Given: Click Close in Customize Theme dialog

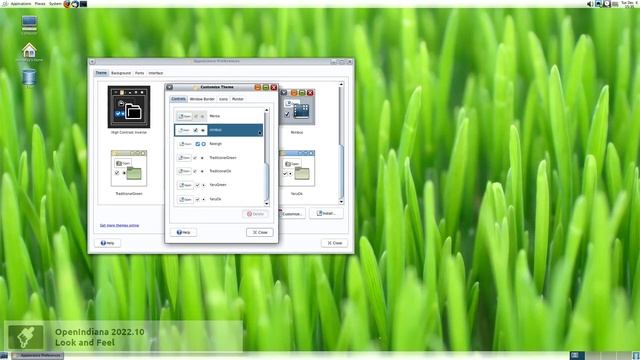Looking at the screenshot, I should (260, 232).
